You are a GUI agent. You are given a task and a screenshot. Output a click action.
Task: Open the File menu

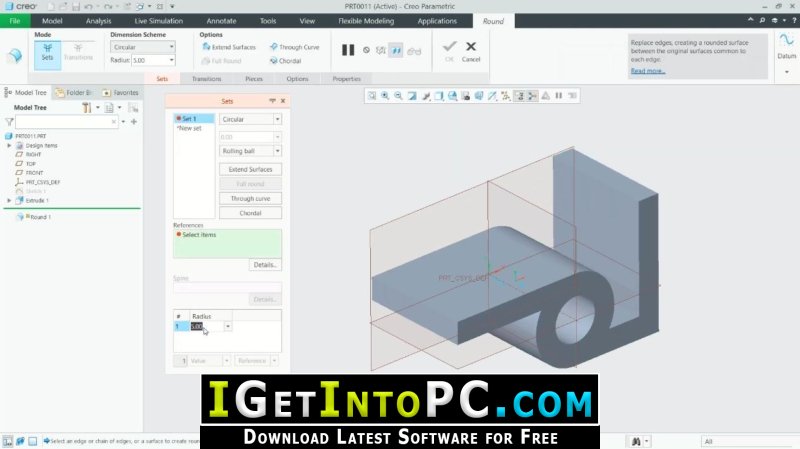(x=15, y=21)
